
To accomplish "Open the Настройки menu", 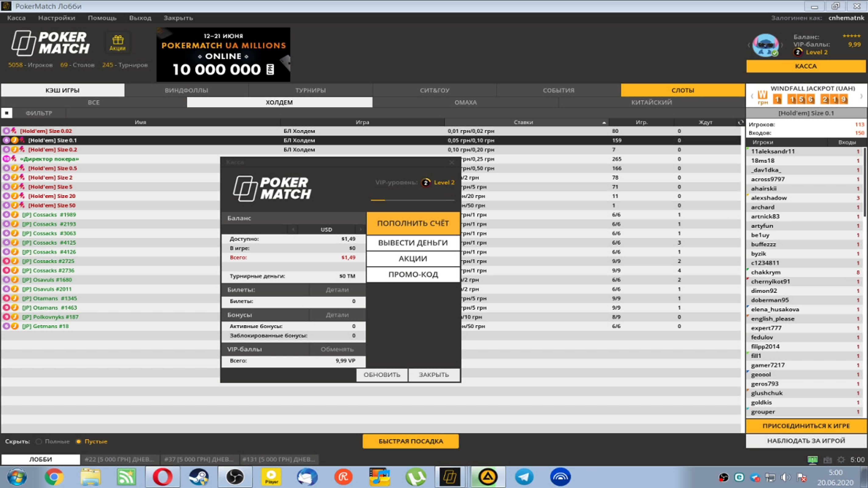I will click(57, 18).
